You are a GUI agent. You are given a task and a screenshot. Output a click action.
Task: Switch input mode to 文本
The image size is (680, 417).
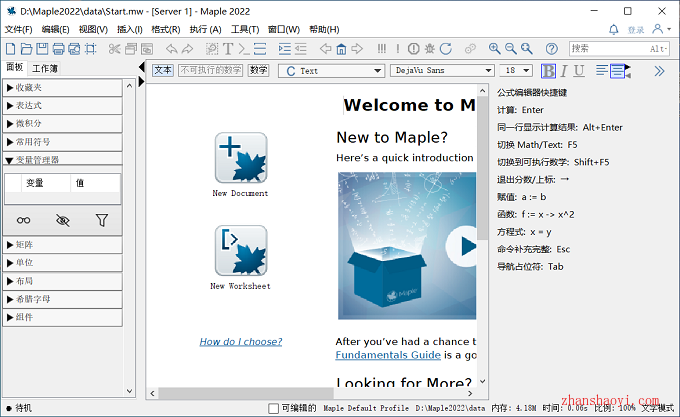163,70
